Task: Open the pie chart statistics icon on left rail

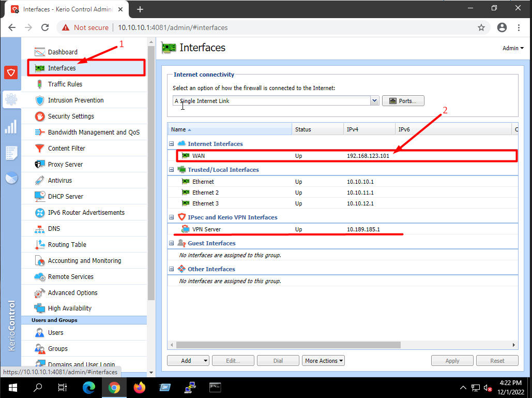Action: click(11, 178)
